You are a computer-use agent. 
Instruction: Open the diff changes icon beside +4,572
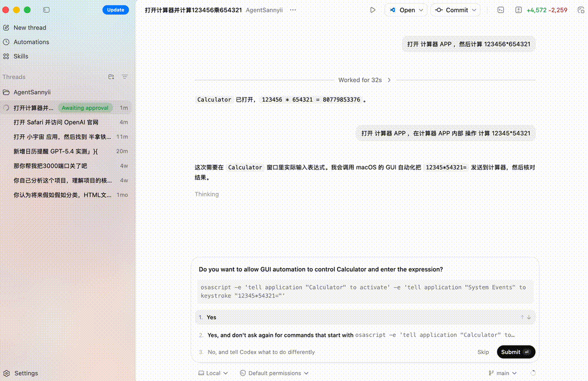518,10
